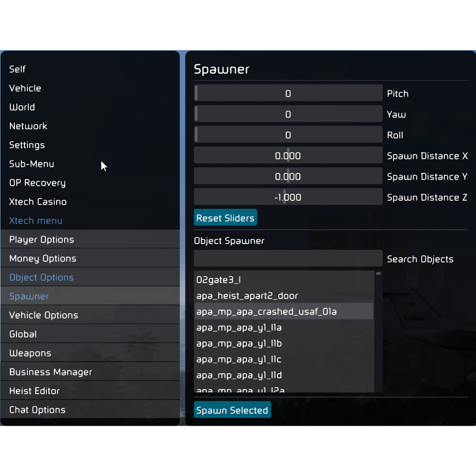The width and height of the screenshot is (476, 476).
Task: Select World in the sidebar
Action: point(22,107)
